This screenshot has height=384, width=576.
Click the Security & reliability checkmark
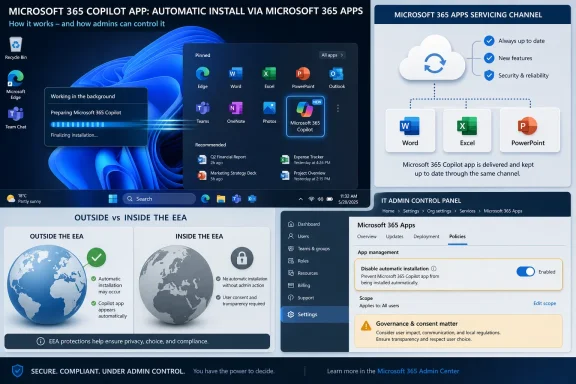(489, 75)
